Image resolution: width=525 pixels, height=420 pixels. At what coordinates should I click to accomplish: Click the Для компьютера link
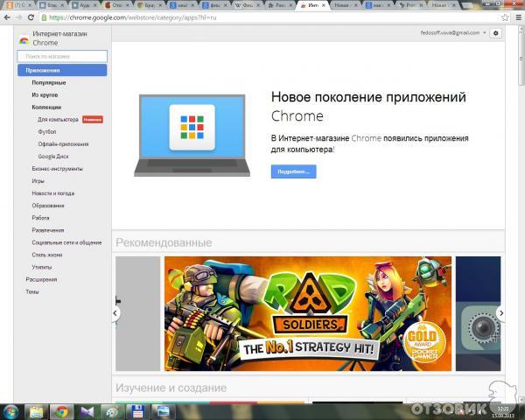pos(58,119)
